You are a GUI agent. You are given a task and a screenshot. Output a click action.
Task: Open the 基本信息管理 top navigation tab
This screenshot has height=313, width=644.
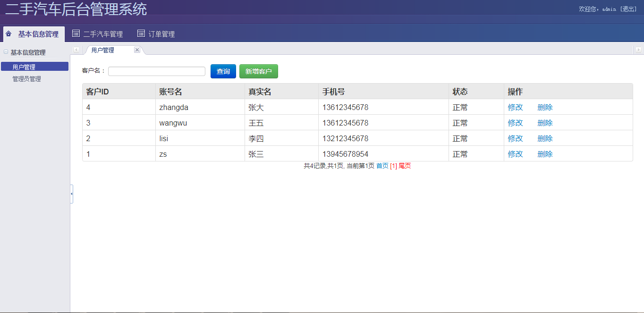pyautogui.click(x=34, y=34)
